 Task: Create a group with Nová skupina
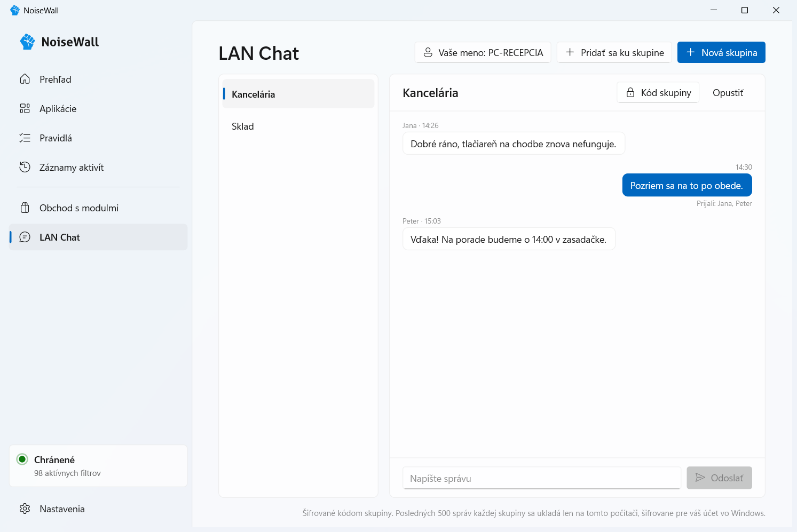pyautogui.click(x=721, y=52)
